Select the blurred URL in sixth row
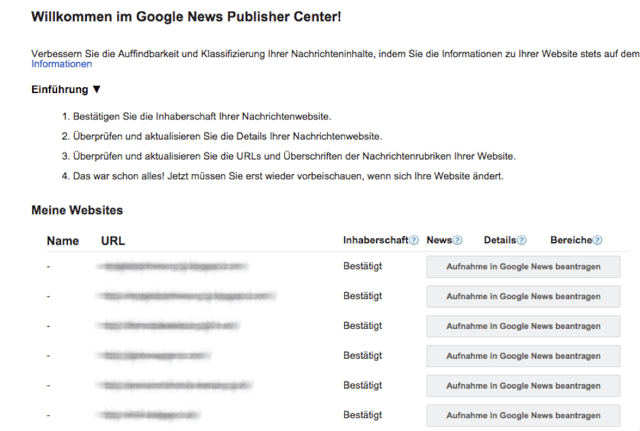Image resolution: width=640 pixels, height=431 pixels. tap(148, 415)
